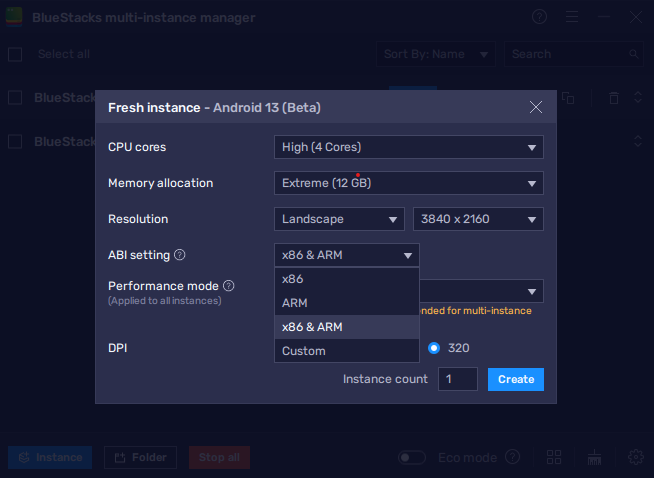Expand the CPU cores dropdown
654x478 pixels.
tap(409, 147)
